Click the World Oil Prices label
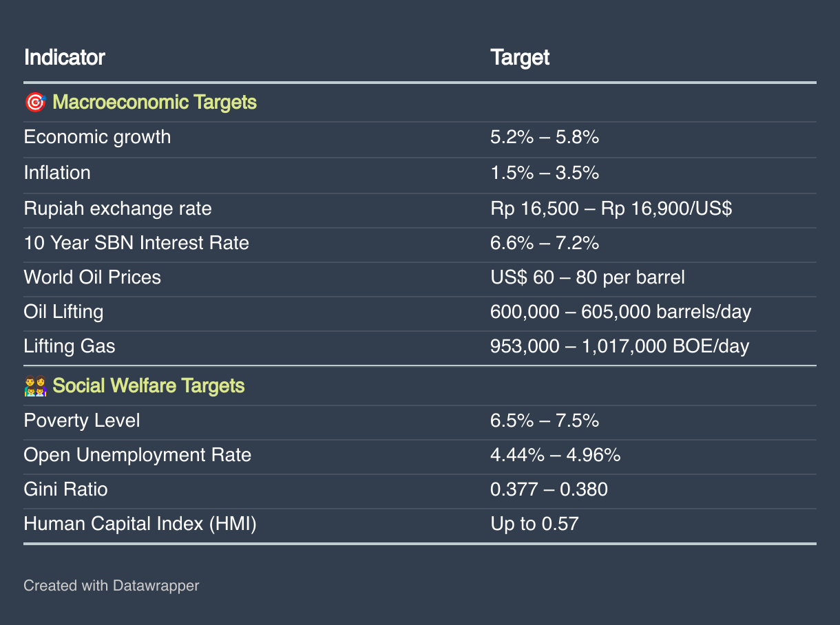 [92, 277]
